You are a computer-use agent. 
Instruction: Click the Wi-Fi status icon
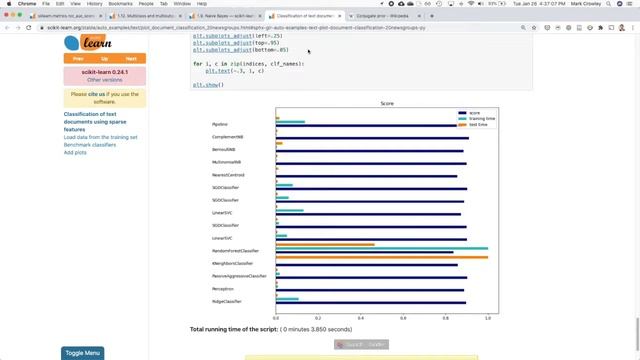point(471,4)
